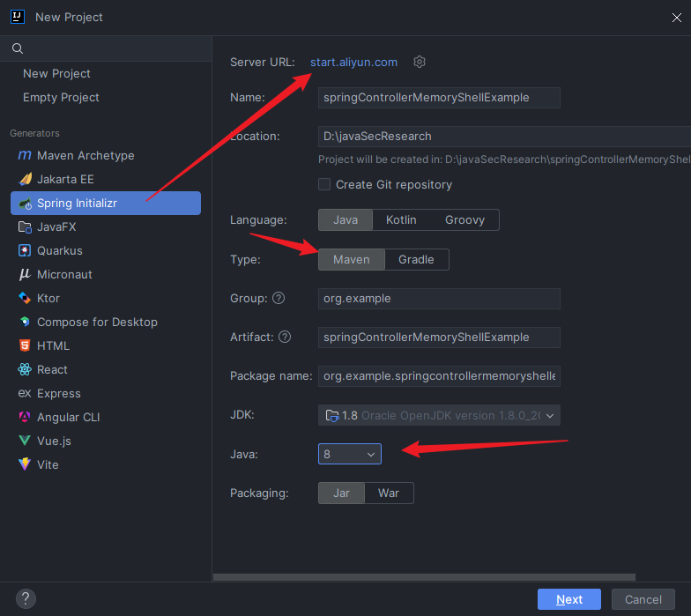Click the Jakarta EE generator icon
The width and height of the screenshot is (691, 616).
(x=25, y=179)
